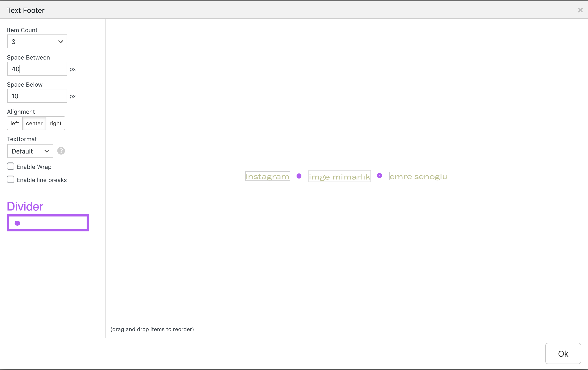
Task: Click inside the Divider text field
Action: 51,223
